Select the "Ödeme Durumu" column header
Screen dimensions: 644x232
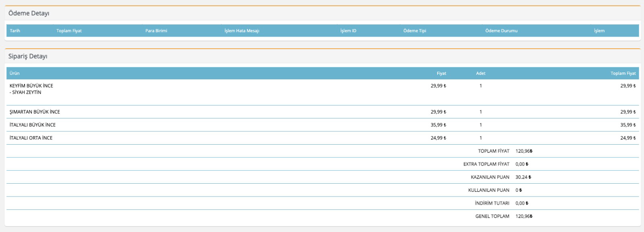pos(501,31)
